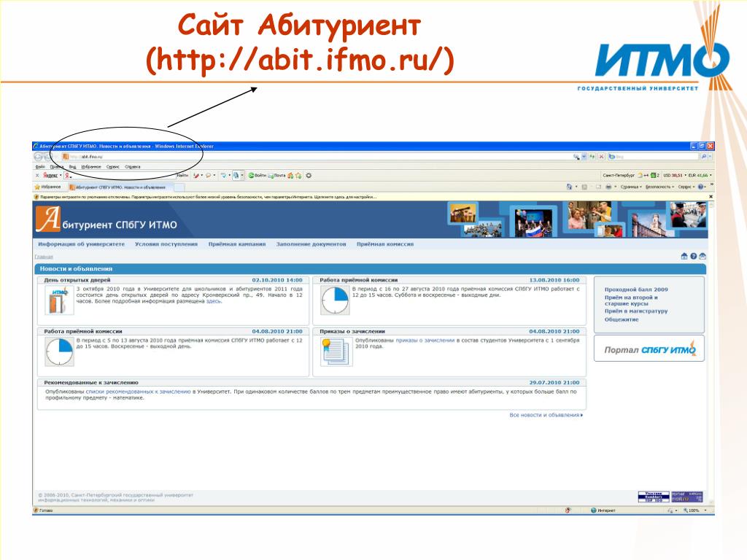Open the Страница dropdown menu
This screenshot has height=560, width=747.
pos(631,187)
